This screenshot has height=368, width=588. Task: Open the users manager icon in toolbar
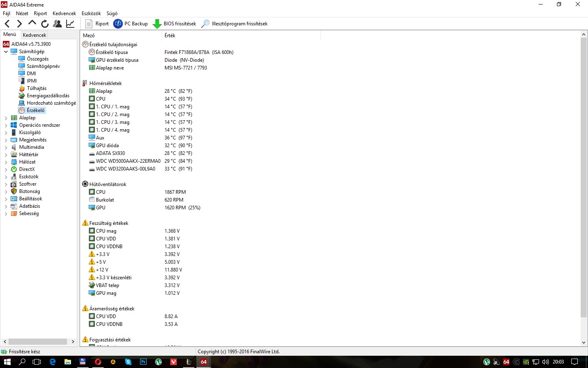pos(58,24)
